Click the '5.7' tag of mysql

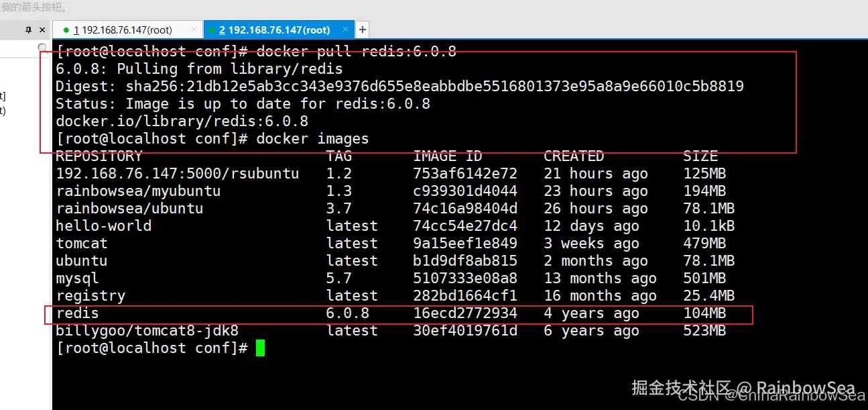pos(339,278)
